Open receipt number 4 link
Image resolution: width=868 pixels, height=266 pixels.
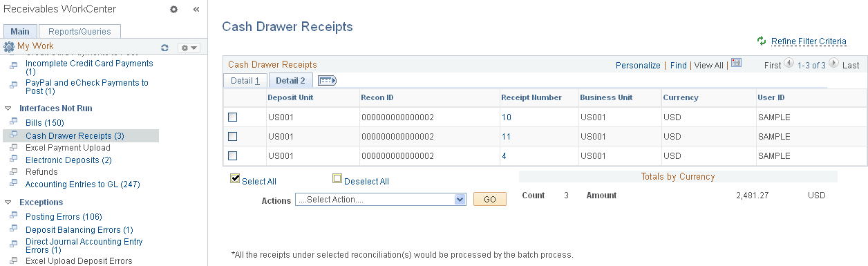[504, 156]
